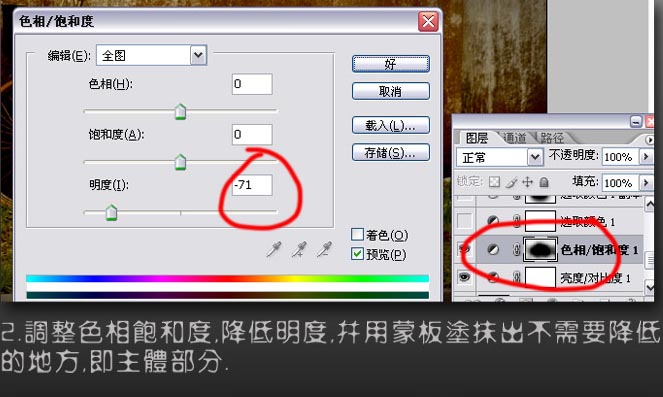Viewport: 663px width, 397px height.
Task: Click the layers list scroll up arrow
Action: (649, 205)
